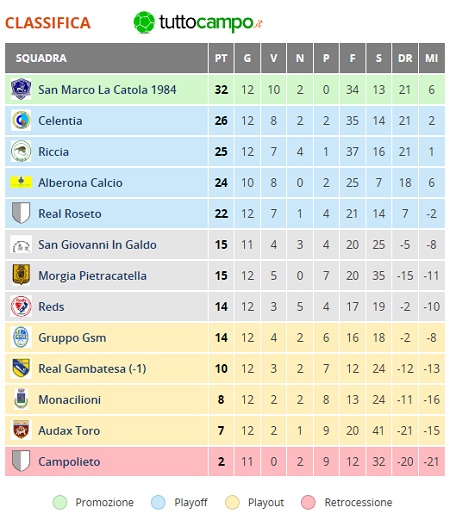Click the San Marco La Catola crest icon

21,89
